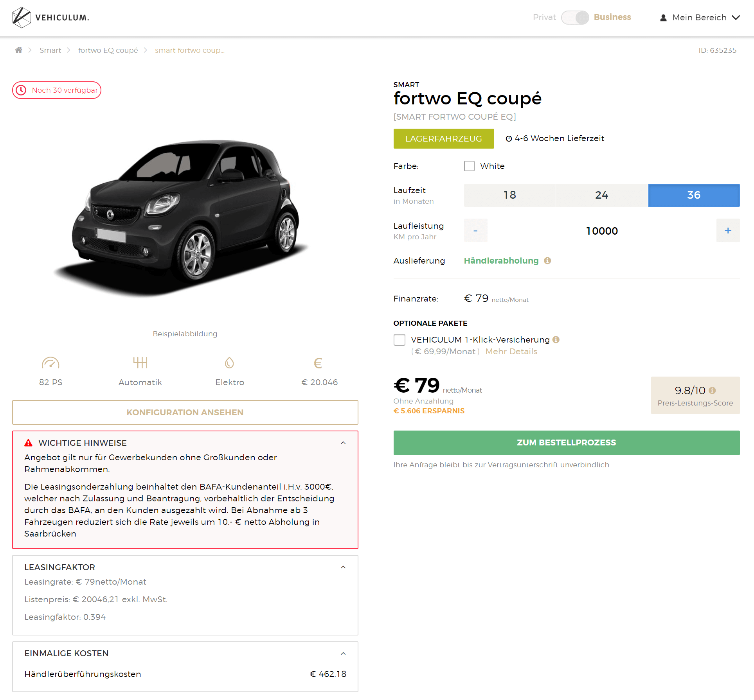Click the info icon next to Händlerabholung
This screenshot has width=754, height=700.
(x=547, y=260)
